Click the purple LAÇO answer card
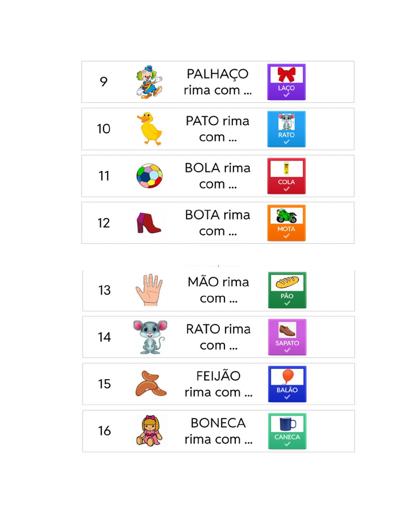 pos(286,82)
